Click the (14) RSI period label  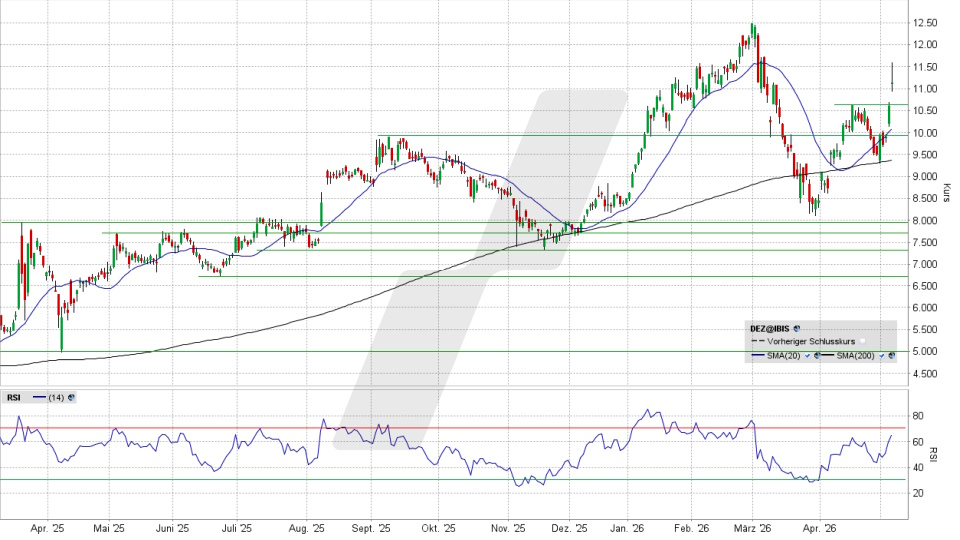click(x=56, y=398)
